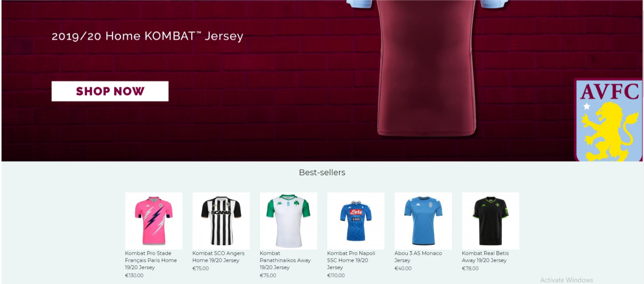Open Kombat Pro Stade Français Paris link
Image resolution: width=644 pixels, height=284 pixels.
click(151, 260)
